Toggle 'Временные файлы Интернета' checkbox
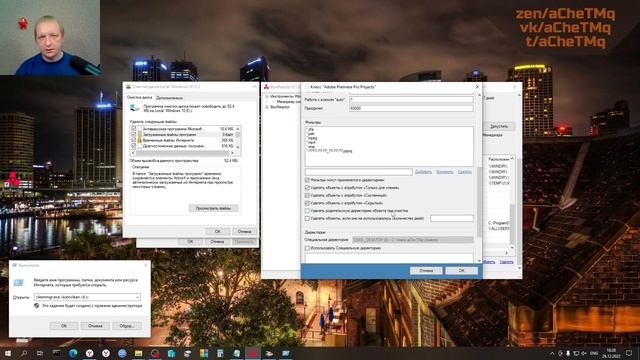640x360 pixels. [133, 140]
